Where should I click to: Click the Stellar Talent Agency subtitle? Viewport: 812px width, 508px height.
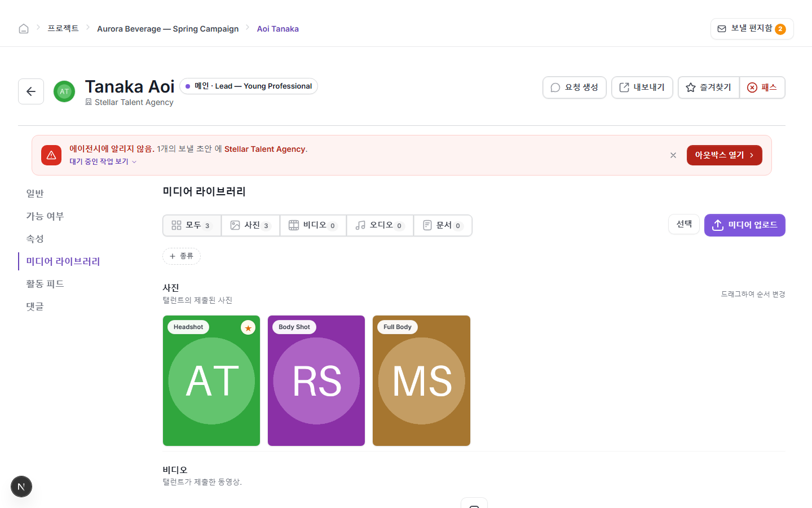pyautogui.click(x=134, y=102)
